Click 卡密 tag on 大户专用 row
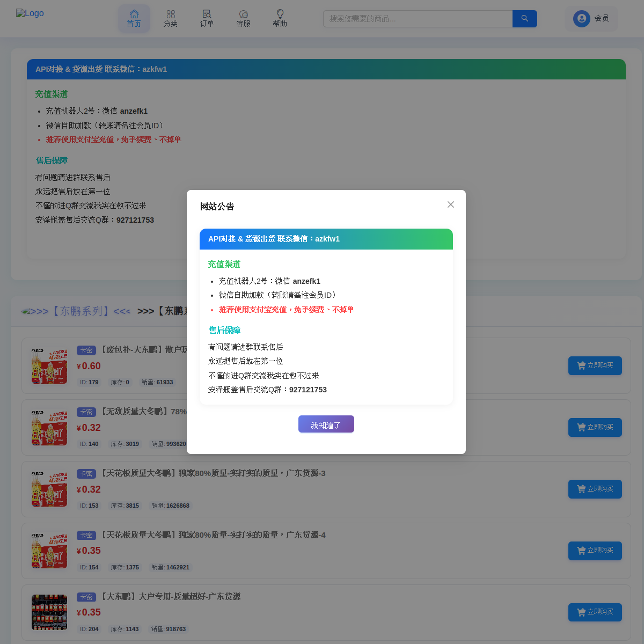The image size is (644, 644). 86,597
